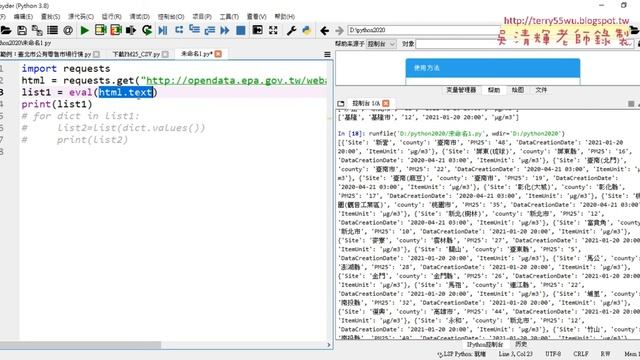Viewport: 640px width, 360px height.
Task: Click the 对象 object input field
Action: (457, 44)
